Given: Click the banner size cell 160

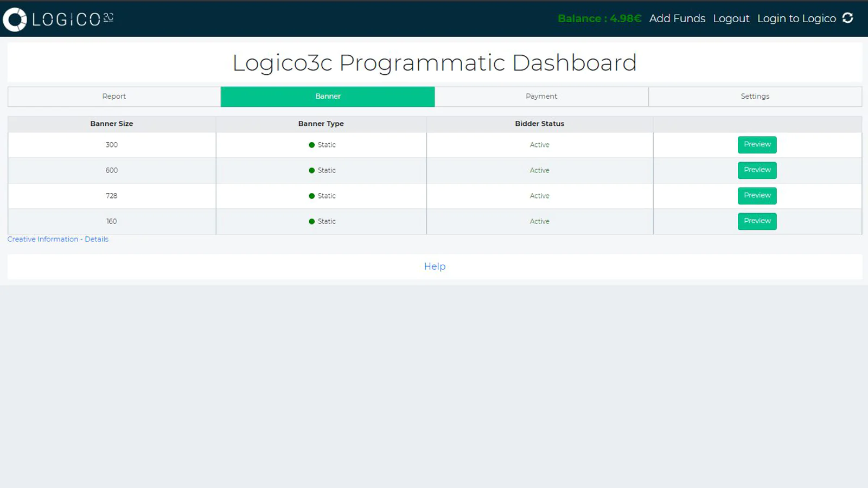Looking at the screenshot, I should [x=112, y=221].
